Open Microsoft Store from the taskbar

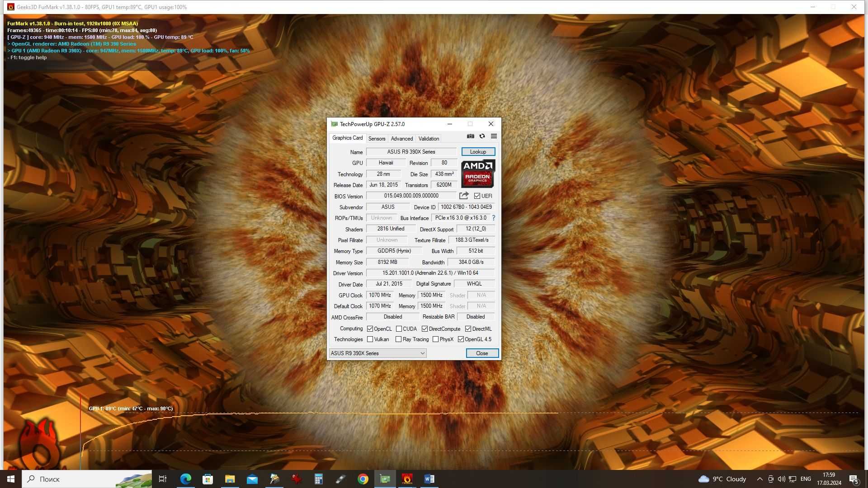click(208, 479)
